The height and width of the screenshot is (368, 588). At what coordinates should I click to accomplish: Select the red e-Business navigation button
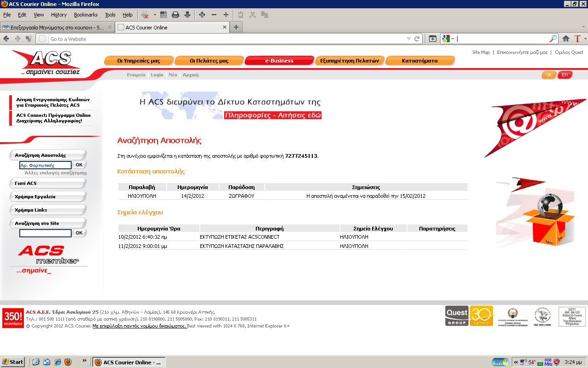[x=279, y=60]
